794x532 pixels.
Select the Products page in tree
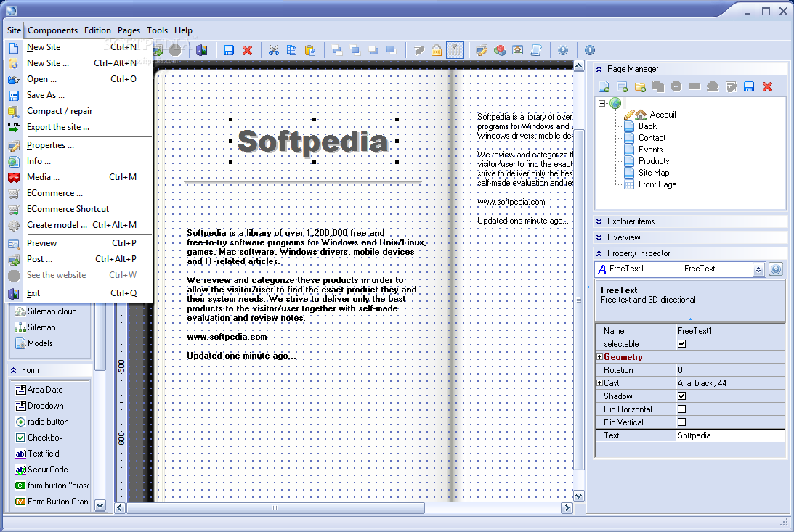[654, 161]
